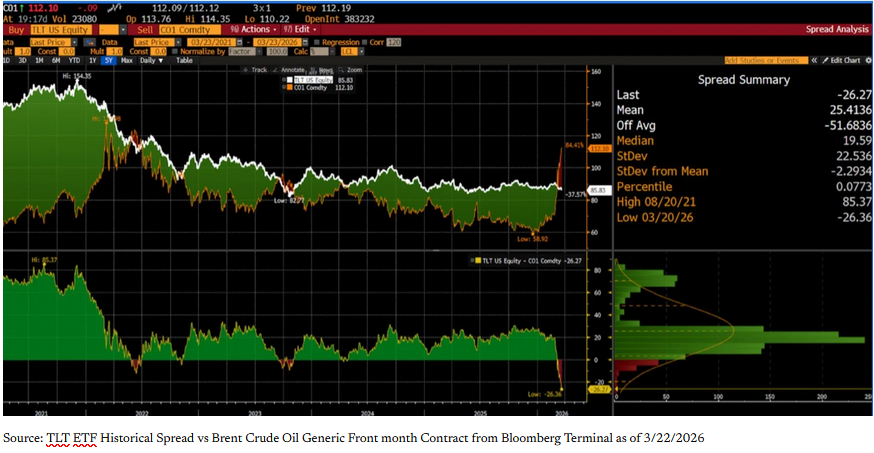Click the Corr period field 120
Image resolution: width=874 pixels, height=453 pixels.
click(x=394, y=42)
